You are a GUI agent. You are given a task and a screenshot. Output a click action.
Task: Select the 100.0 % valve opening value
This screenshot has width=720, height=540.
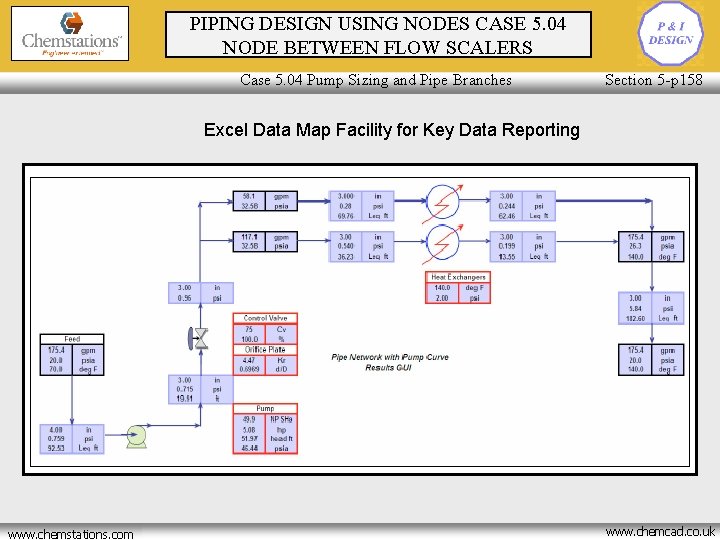[249, 339]
